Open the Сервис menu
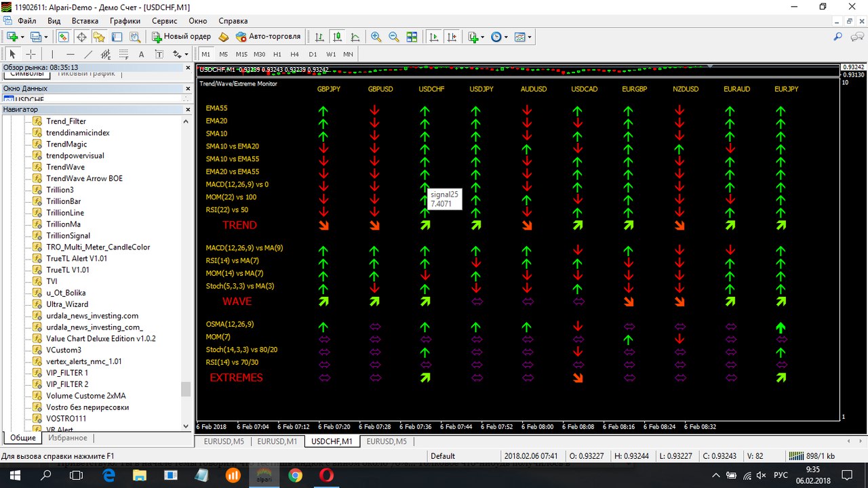 164,21
